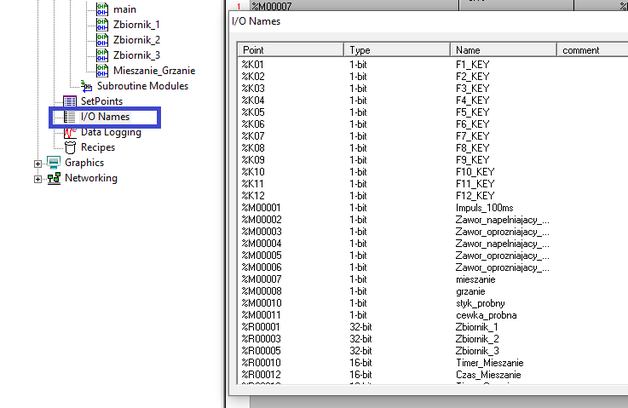
Task: Click the Subroutine Modules icon
Action: [87, 86]
